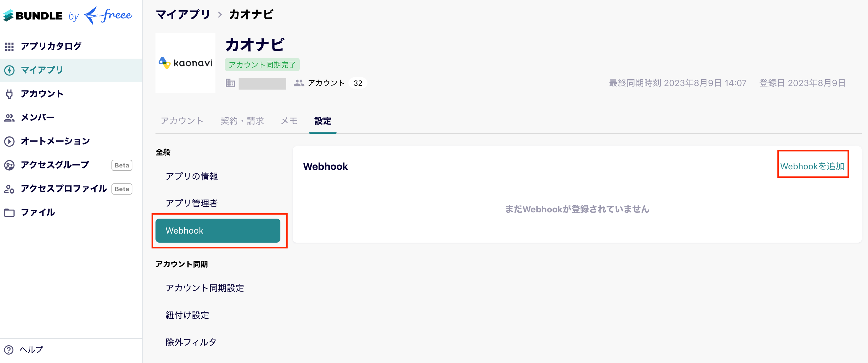
Task: Click the アカウント同期完了 status badge
Action: [x=262, y=65]
